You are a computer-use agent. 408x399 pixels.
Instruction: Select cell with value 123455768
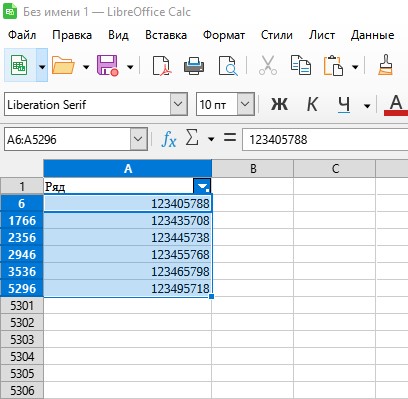[x=128, y=254]
